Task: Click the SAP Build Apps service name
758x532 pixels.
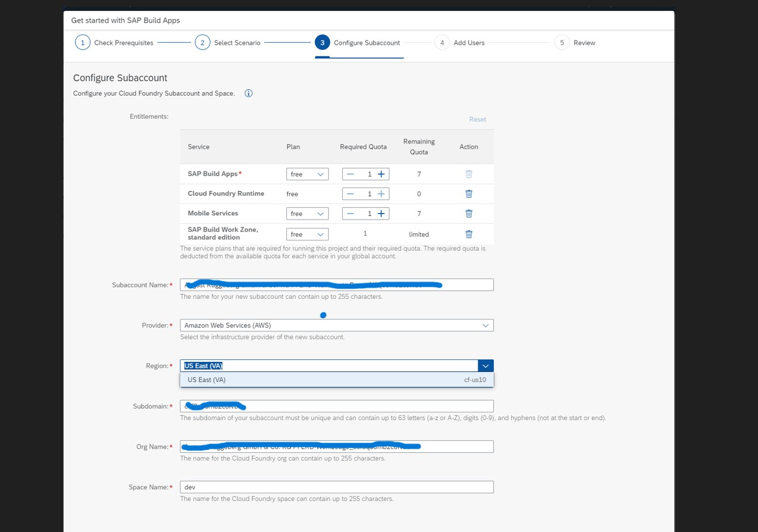Action: (212, 174)
